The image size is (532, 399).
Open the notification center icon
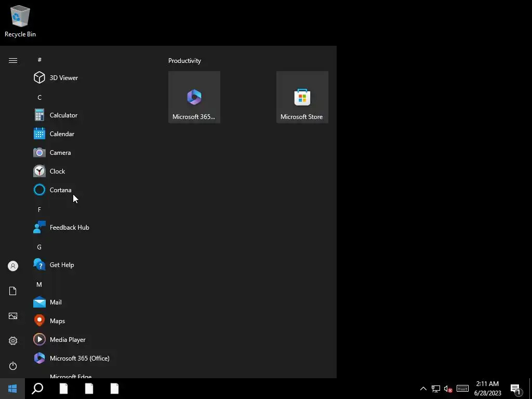[x=516, y=390]
